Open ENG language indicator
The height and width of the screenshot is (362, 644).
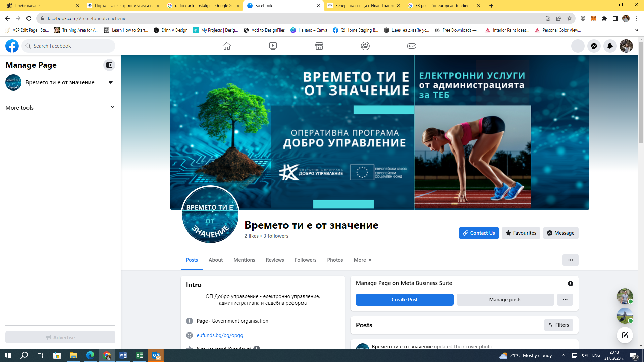596,355
